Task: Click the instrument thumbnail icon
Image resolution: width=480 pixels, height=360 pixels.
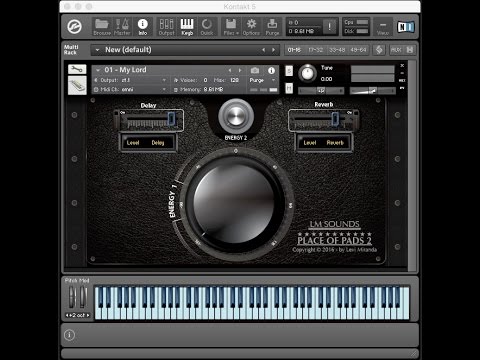Action: click(x=77, y=85)
